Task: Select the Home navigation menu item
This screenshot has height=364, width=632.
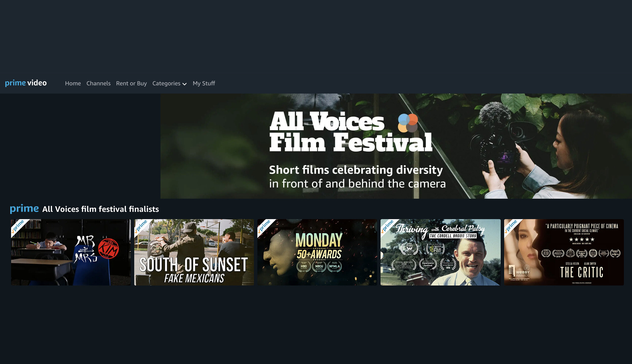Action: (73, 83)
